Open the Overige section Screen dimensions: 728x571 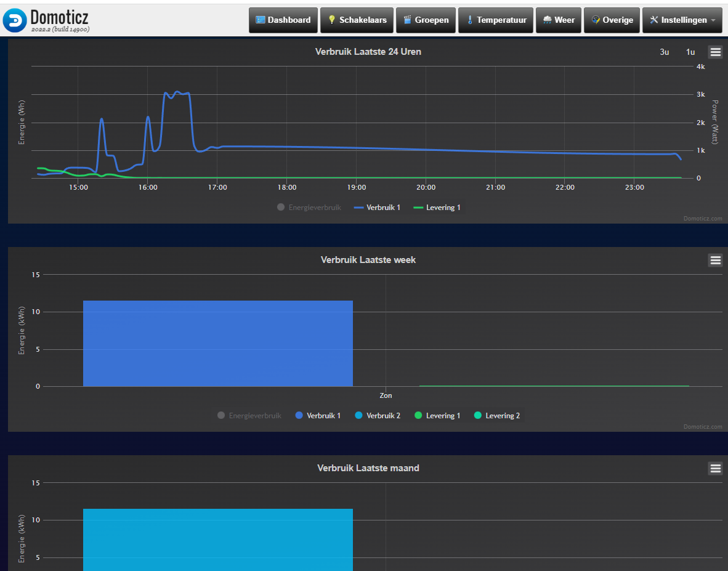(612, 20)
